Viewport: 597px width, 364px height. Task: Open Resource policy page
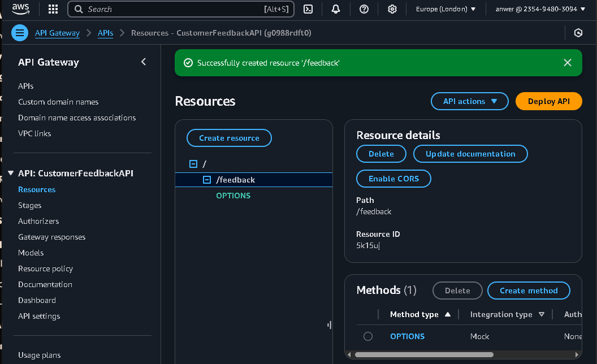[x=45, y=269]
